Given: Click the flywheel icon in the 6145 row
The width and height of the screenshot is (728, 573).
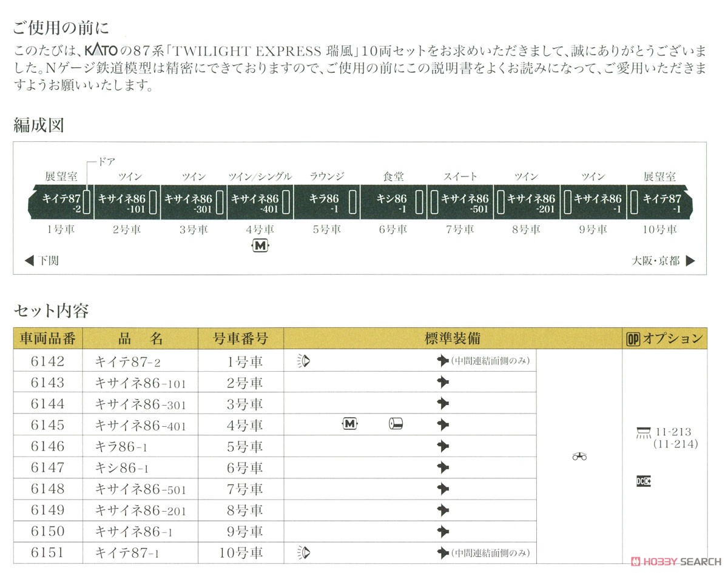Looking at the screenshot, I should click(x=396, y=424).
